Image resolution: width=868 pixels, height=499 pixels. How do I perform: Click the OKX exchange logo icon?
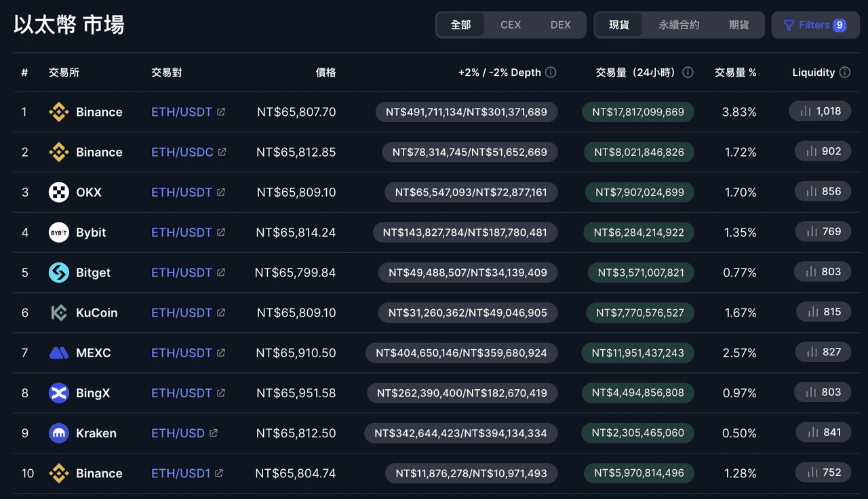[x=59, y=193]
